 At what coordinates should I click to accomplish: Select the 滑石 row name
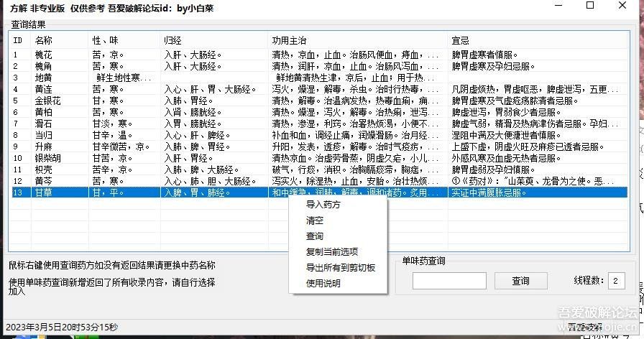click(x=44, y=124)
